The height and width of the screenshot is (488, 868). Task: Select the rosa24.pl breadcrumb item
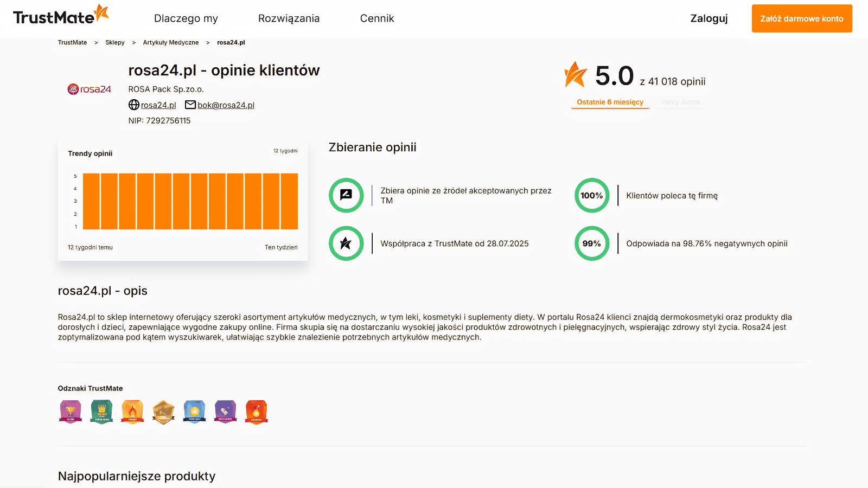(231, 42)
